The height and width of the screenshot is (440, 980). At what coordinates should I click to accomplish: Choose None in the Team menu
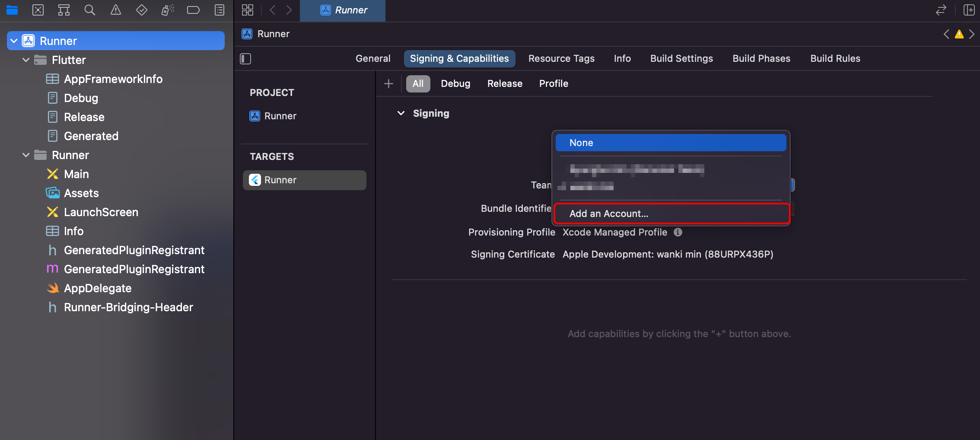click(671, 143)
